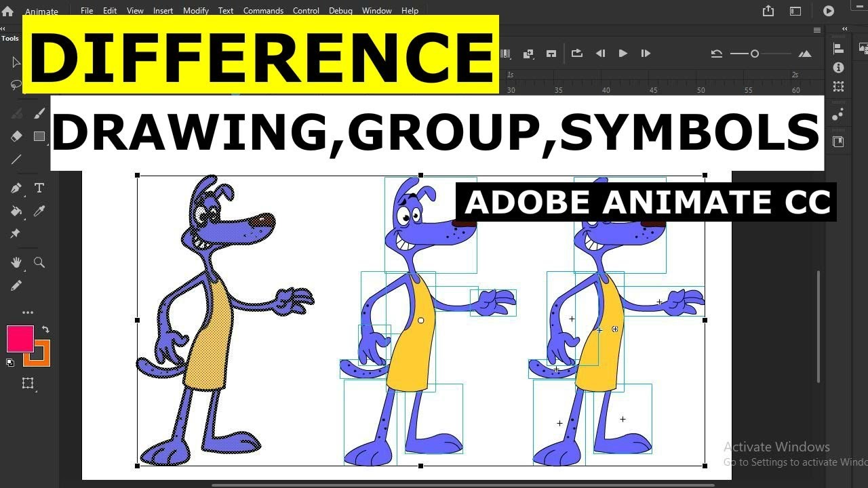Click the pink stroke color swatch
868x488 pixels.
[20, 339]
